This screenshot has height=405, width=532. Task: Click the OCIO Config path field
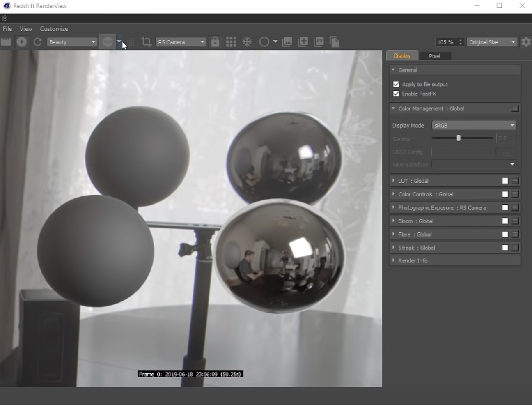463,152
